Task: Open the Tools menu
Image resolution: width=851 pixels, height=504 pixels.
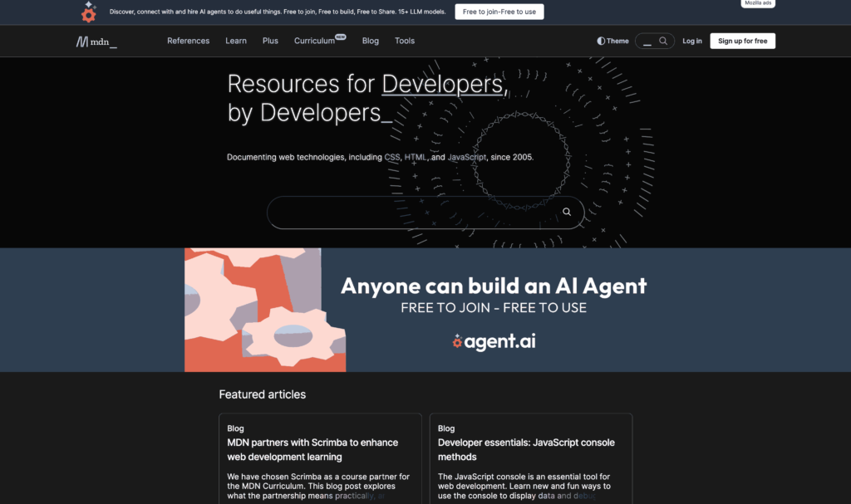Action: (x=405, y=41)
